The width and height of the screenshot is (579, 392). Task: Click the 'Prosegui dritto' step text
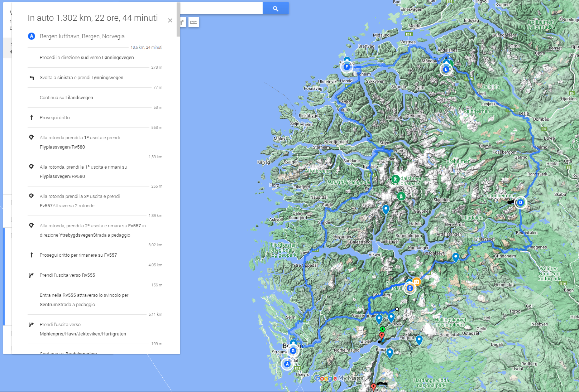pos(55,117)
